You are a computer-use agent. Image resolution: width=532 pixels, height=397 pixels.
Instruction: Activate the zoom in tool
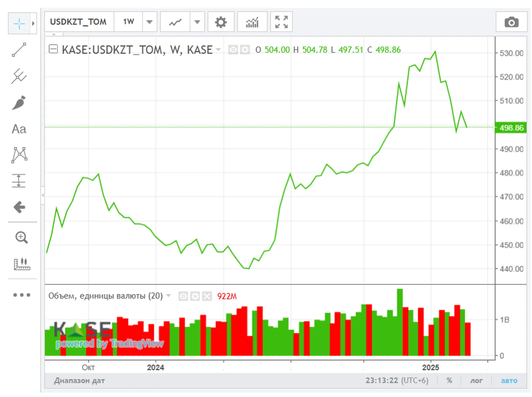[x=22, y=238]
